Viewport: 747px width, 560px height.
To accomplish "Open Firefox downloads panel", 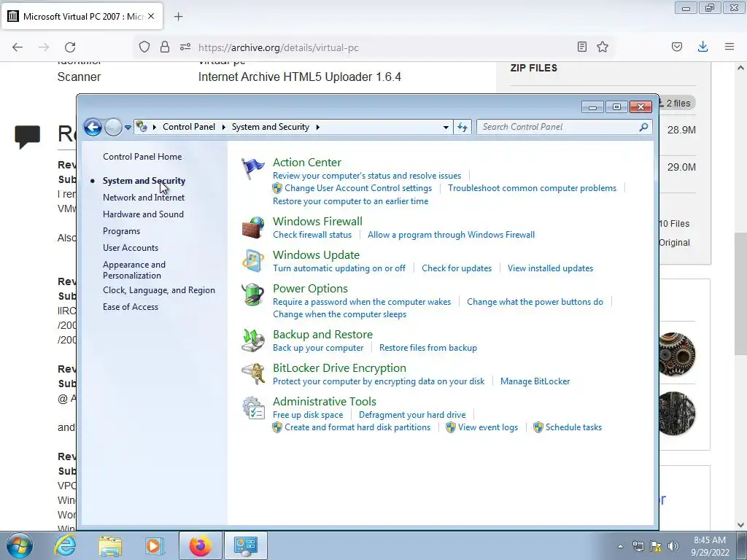I will click(x=703, y=47).
